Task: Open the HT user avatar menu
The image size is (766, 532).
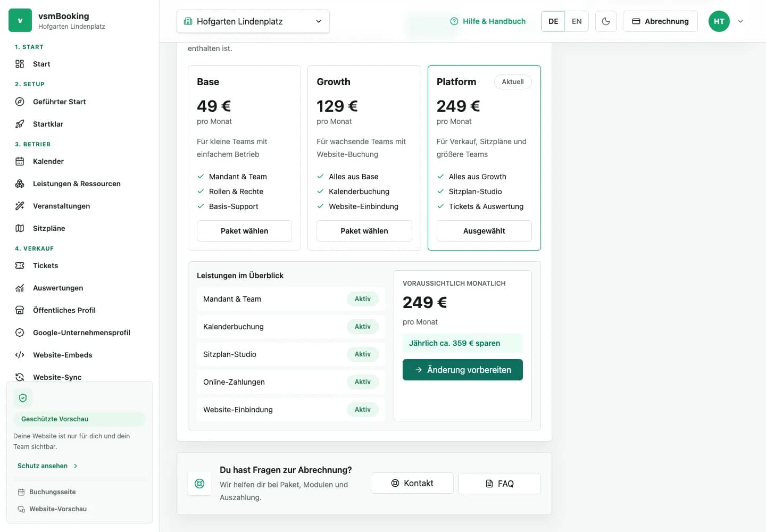Action: [719, 21]
